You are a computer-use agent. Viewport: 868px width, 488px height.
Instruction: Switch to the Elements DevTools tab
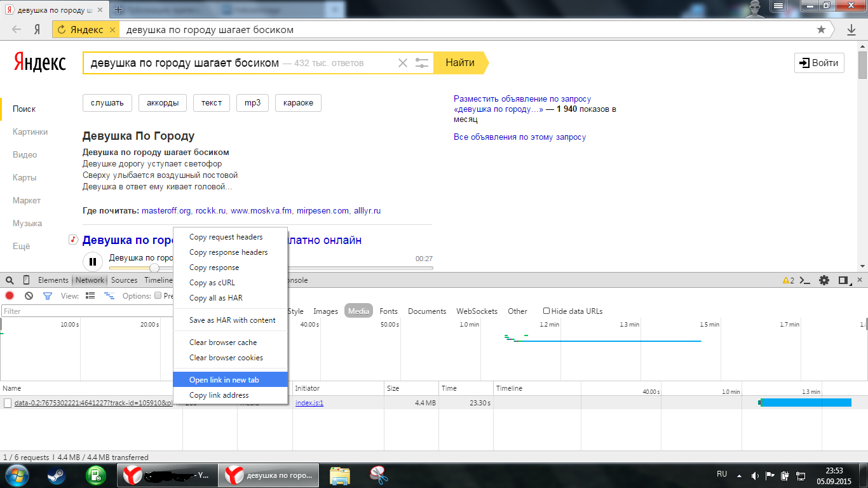[x=53, y=280]
